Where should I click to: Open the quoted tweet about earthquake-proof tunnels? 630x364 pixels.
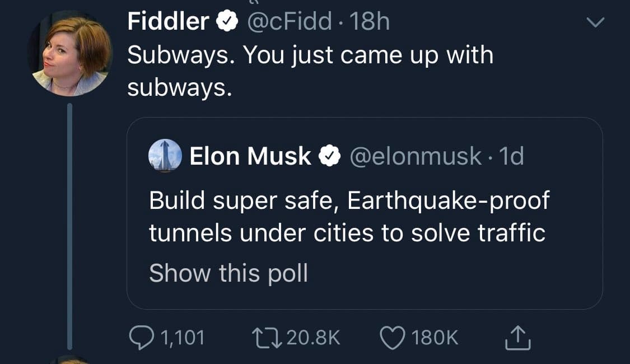(x=365, y=213)
